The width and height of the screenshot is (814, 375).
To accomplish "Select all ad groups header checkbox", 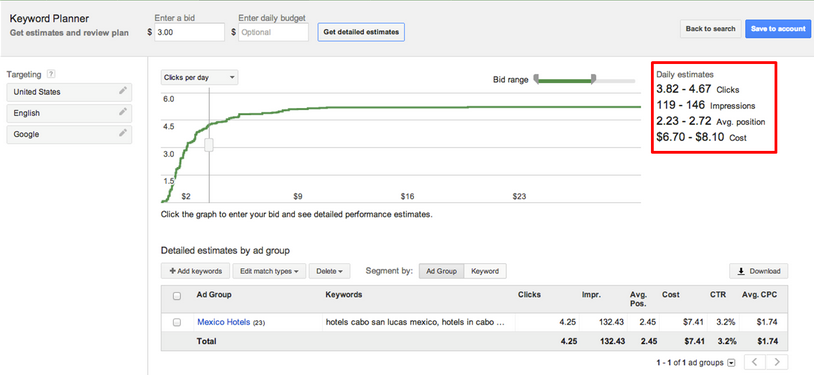I will click(177, 296).
